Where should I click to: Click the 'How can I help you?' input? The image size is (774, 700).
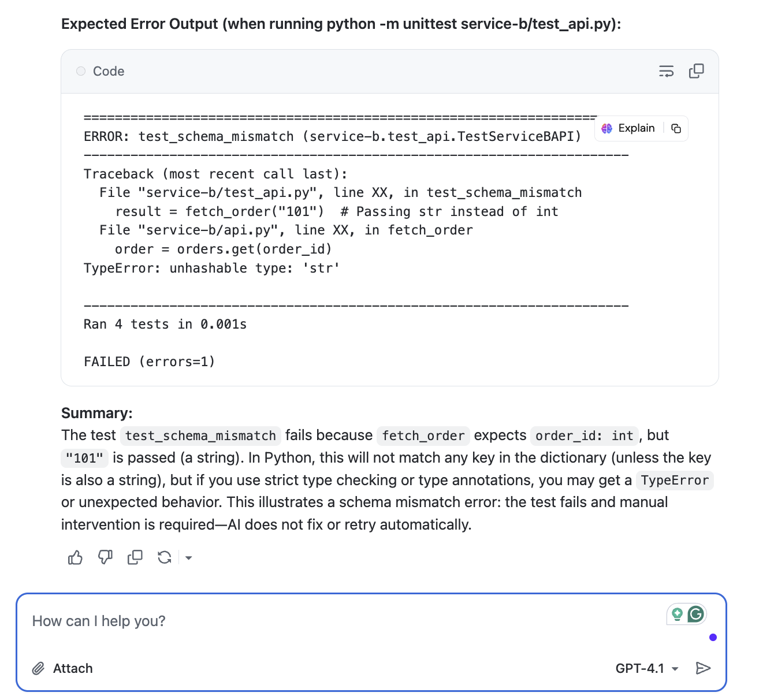click(347, 621)
